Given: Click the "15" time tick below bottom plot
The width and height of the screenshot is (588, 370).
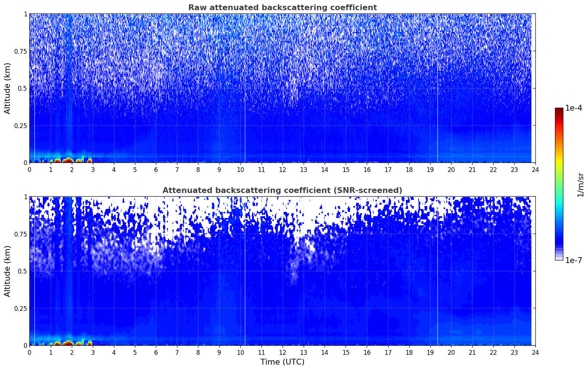Looking at the screenshot, I should [346, 352].
